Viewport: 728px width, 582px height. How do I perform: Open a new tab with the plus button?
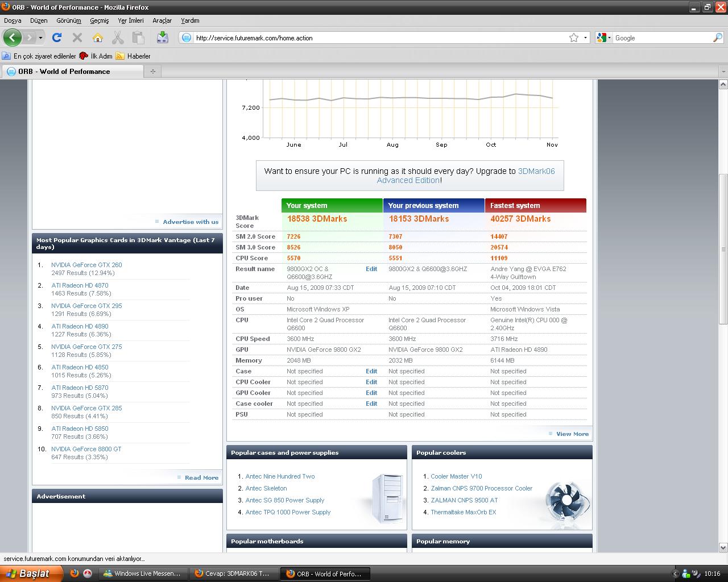coord(152,72)
